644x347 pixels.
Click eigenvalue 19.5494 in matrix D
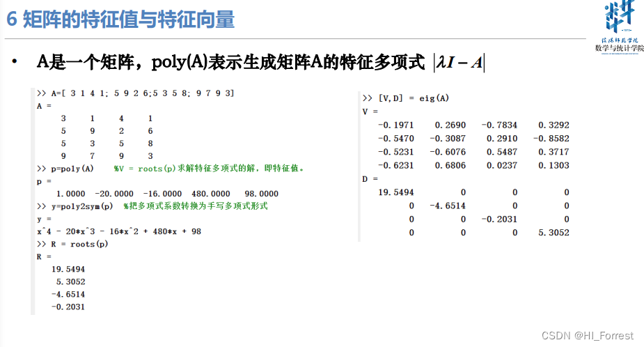(396, 192)
